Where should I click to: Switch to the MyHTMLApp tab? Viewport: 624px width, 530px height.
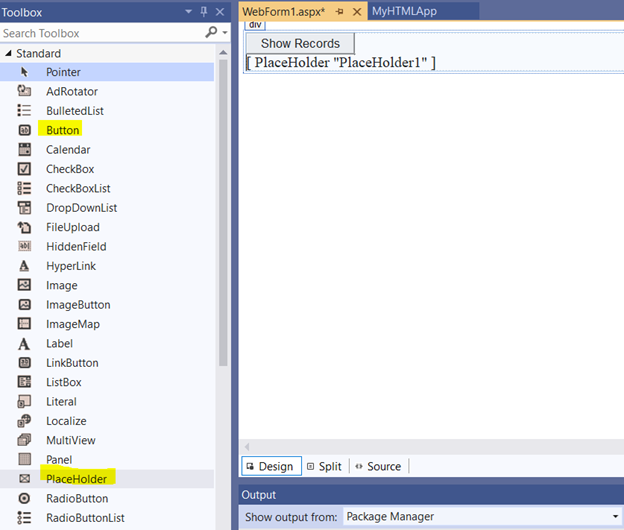(x=404, y=11)
